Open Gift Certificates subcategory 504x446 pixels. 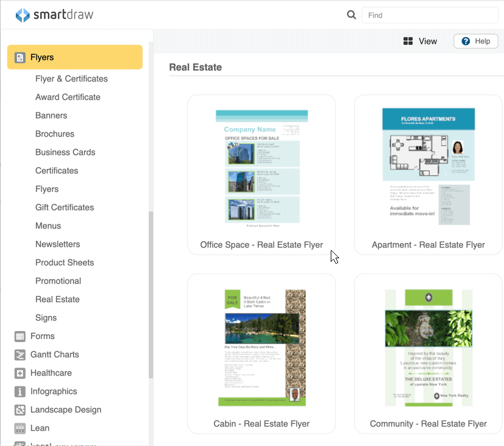pos(64,207)
